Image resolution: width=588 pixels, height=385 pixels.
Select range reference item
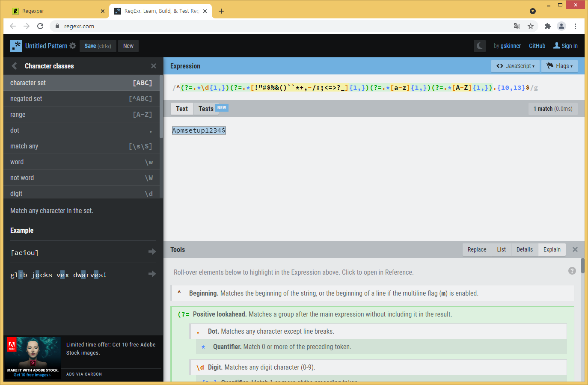pyautogui.click(x=81, y=114)
